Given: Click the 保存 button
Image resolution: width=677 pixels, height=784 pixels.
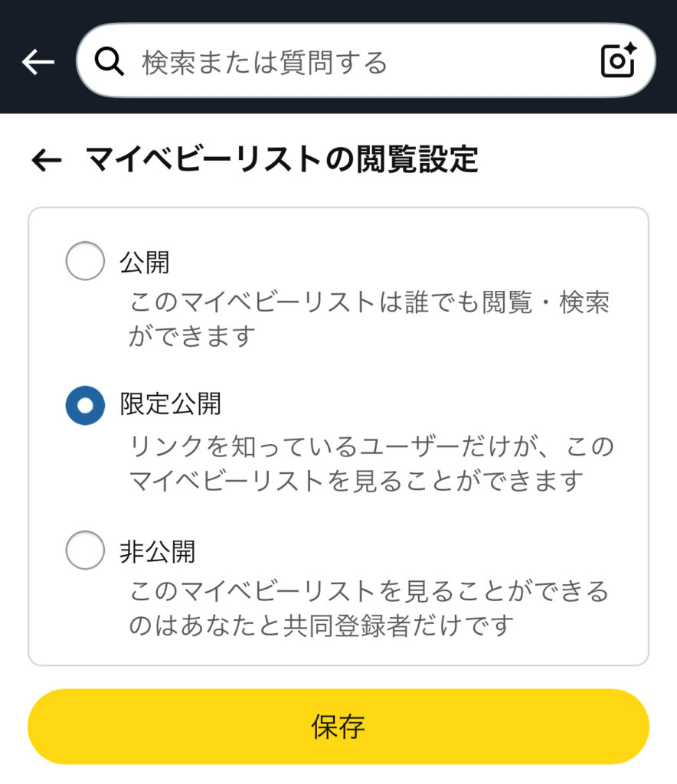Looking at the screenshot, I should coord(338,727).
